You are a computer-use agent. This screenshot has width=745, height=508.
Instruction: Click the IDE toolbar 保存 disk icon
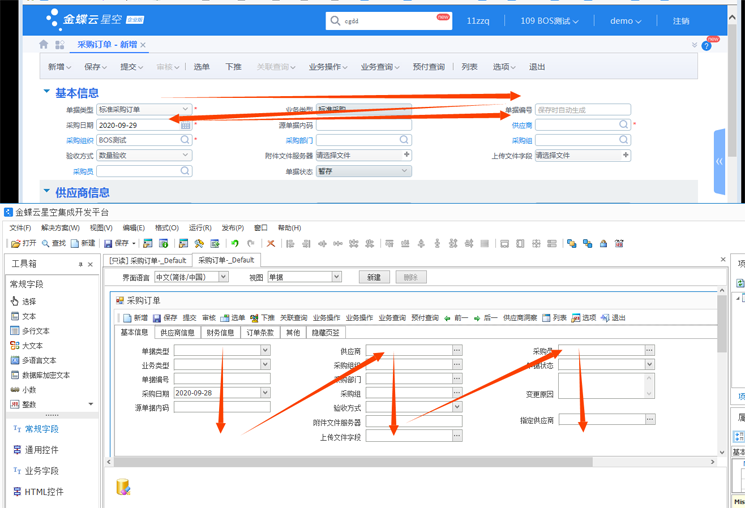108,243
